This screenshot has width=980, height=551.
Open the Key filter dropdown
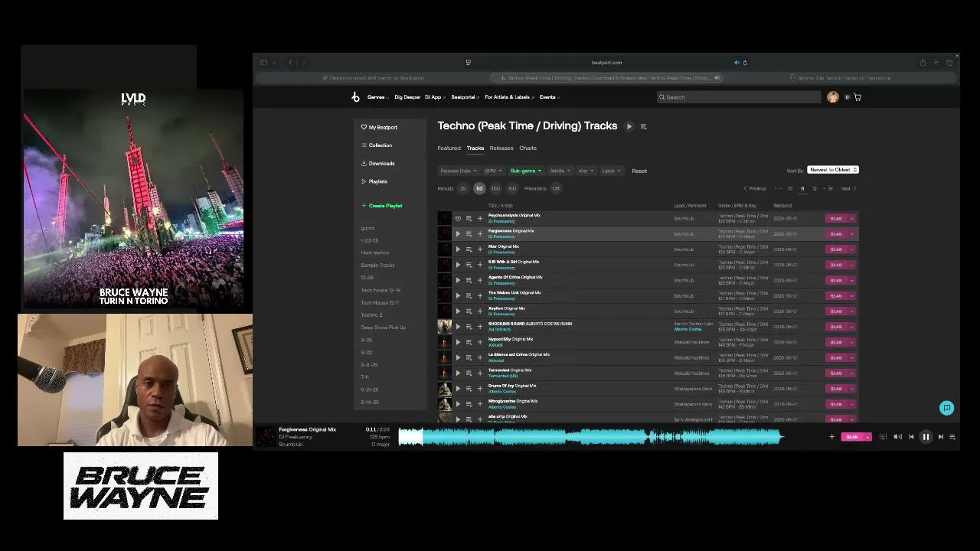586,171
